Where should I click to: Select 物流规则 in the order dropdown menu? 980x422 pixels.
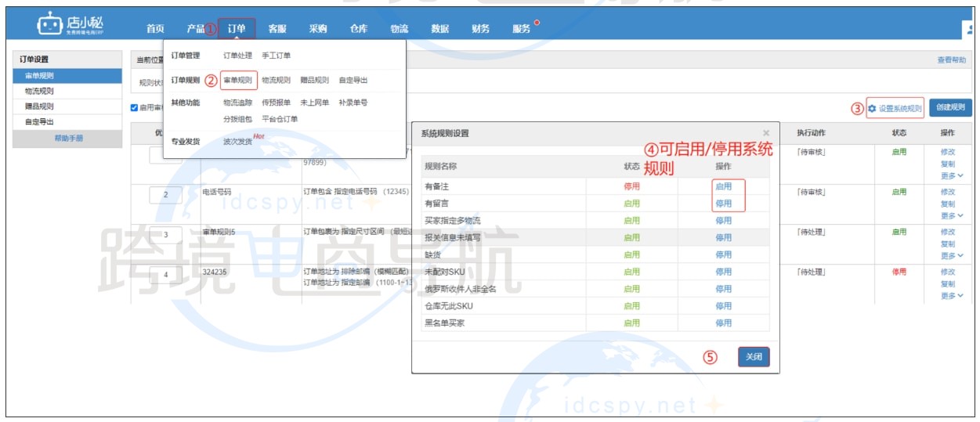[x=276, y=80]
